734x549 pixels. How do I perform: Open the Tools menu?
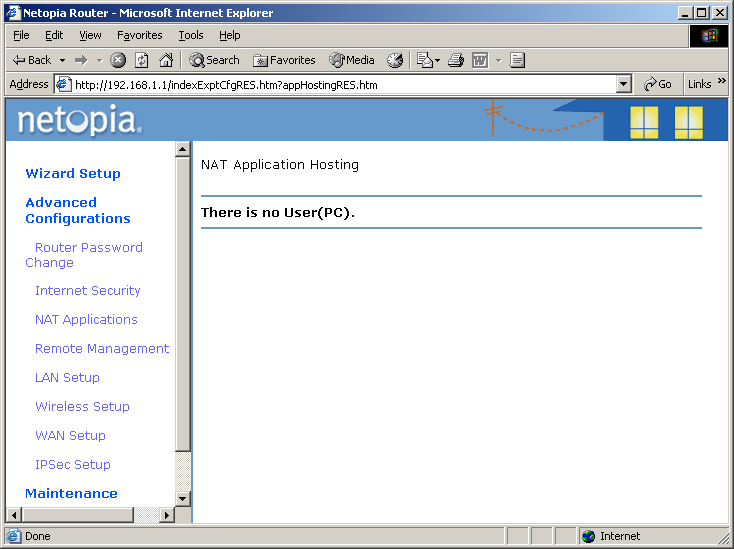pyautogui.click(x=190, y=35)
